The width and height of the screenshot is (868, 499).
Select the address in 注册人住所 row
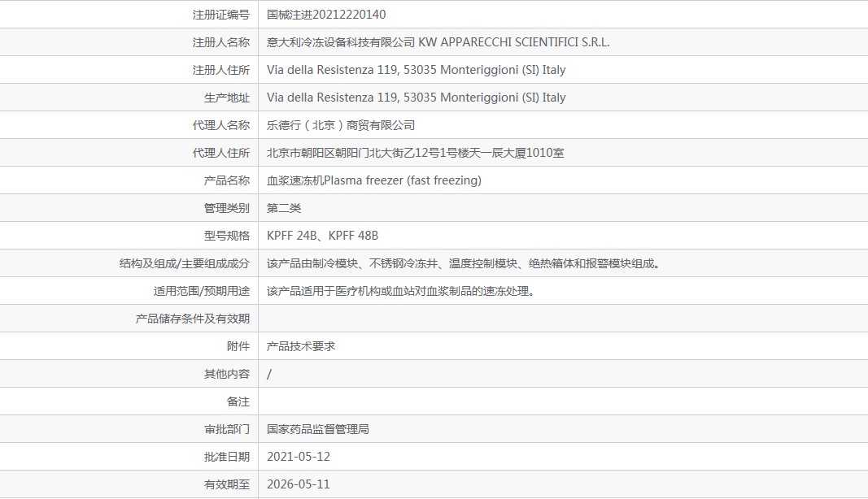point(417,70)
